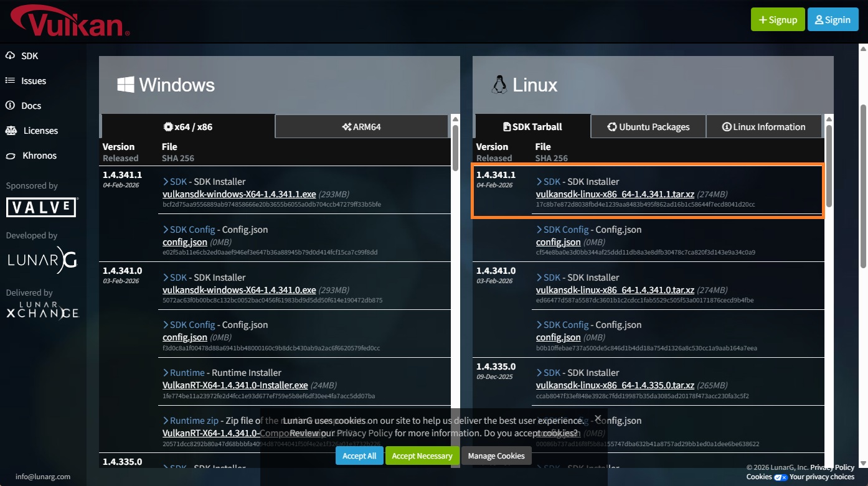868x486 pixels.
Task: Select the Linux Information tab
Action: pos(763,127)
